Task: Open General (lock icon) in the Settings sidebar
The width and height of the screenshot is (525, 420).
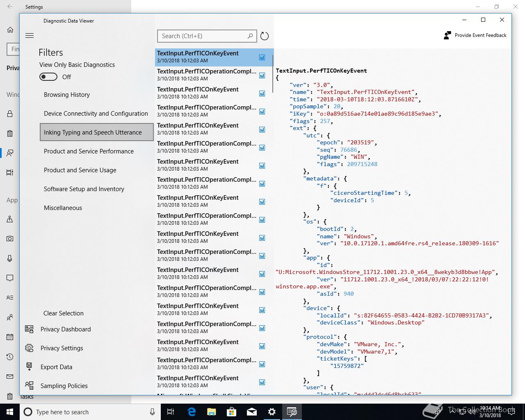Action: (10, 114)
